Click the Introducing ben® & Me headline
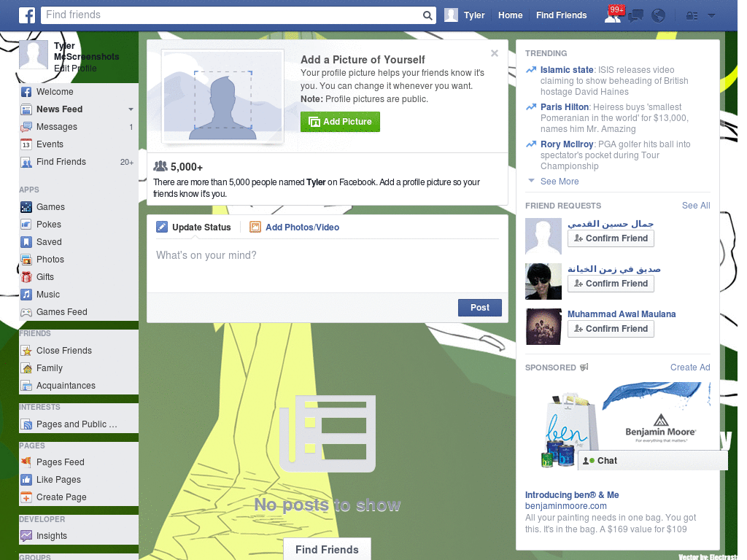 (x=572, y=495)
